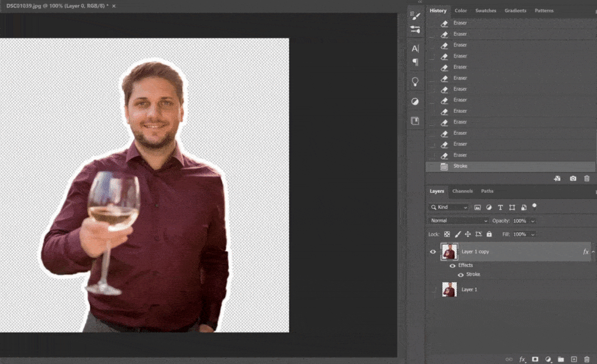The height and width of the screenshot is (364, 597).
Task: Collapse effects list on Layer 1 copy
Action: (593, 252)
